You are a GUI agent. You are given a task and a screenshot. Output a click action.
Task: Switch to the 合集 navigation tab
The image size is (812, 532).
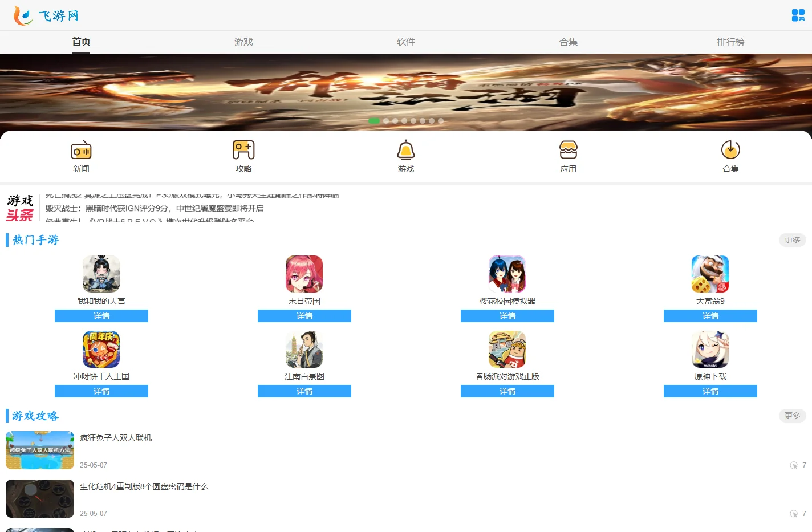pyautogui.click(x=569, y=42)
